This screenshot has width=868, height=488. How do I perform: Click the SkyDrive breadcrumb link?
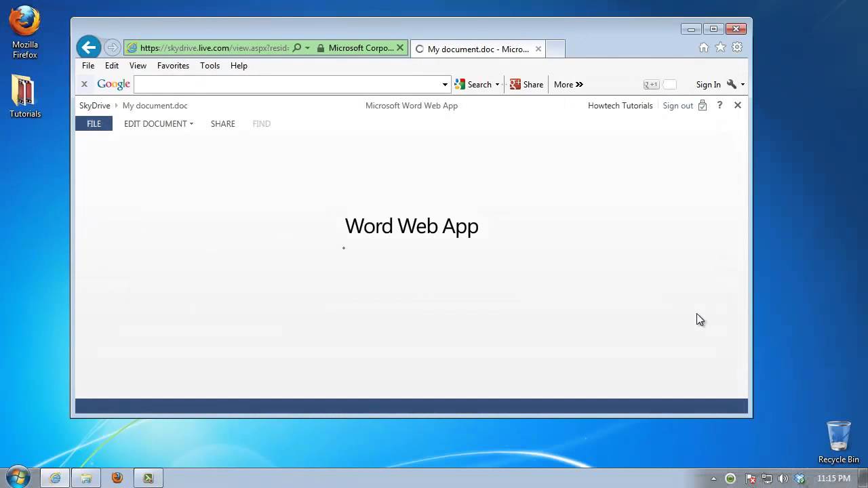(94, 106)
